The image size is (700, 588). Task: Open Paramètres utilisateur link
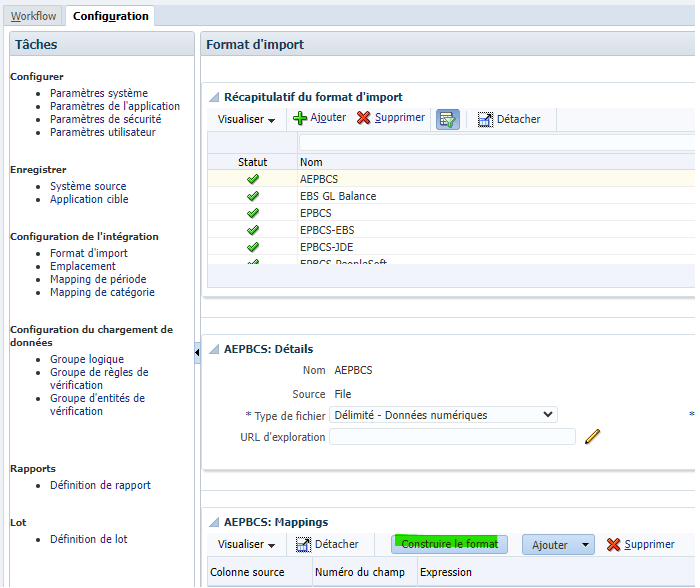[103, 132]
